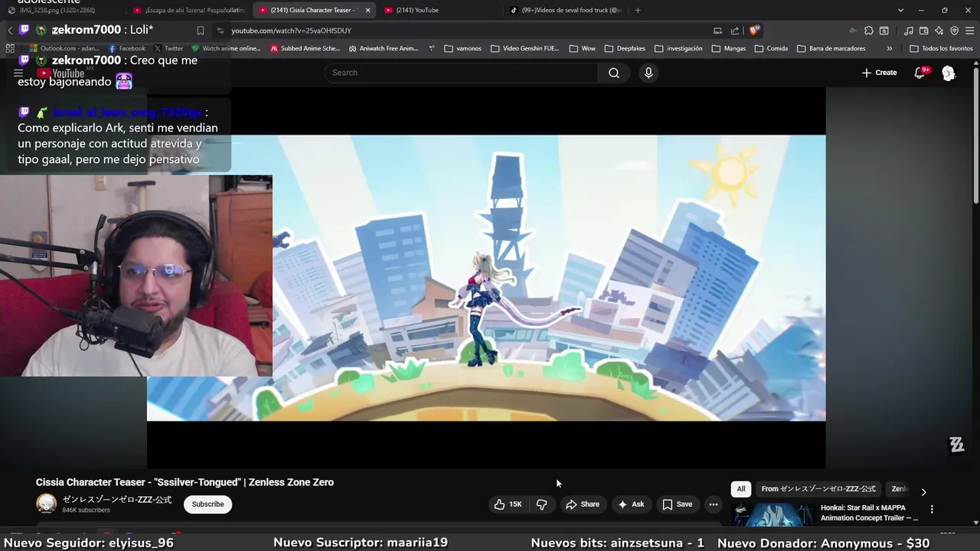Select the All filter chip
Viewport: 980px width, 551px height.
(740, 489)
